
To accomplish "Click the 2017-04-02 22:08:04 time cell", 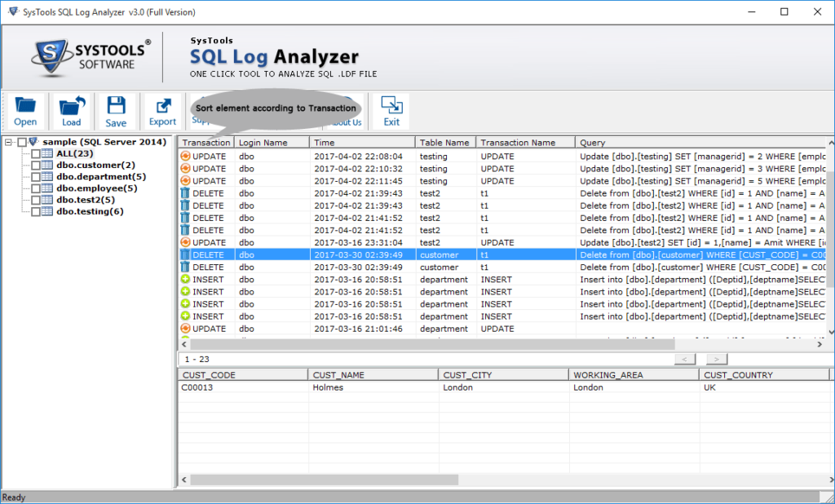I will 362,156.
